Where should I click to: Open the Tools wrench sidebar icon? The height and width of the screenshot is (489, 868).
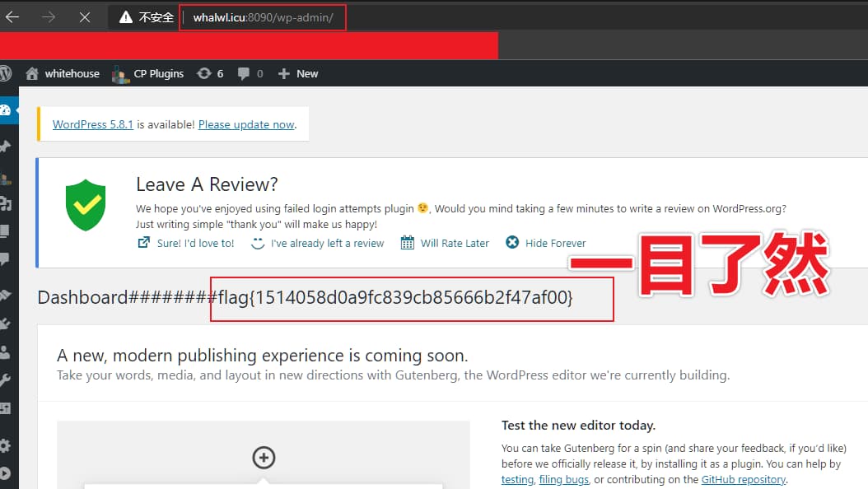(x=6, y=380)
